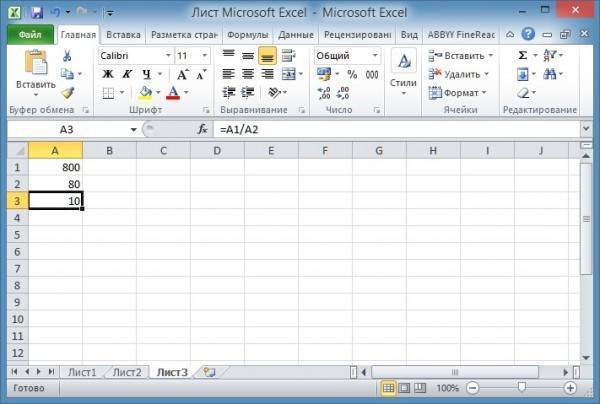Click the Cut scissors icon
The height and width of the screenshot is (404, 600).
67,55
